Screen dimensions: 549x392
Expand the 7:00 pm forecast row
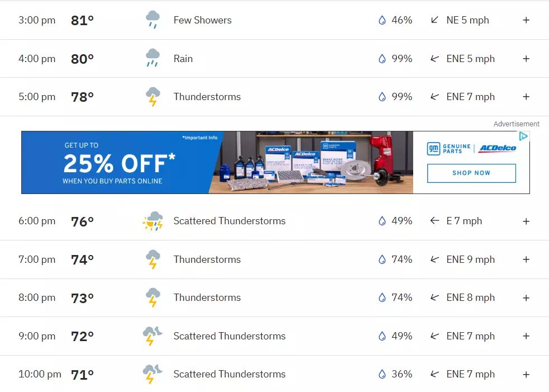[x=526, y=259]
